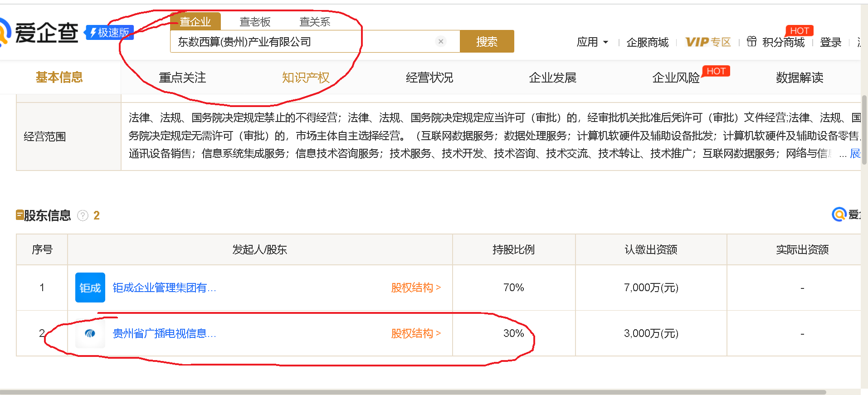Click the help question mark beside 股东信息
The image size is (868, 395).
pyautogui.click(x=83, y=215)
